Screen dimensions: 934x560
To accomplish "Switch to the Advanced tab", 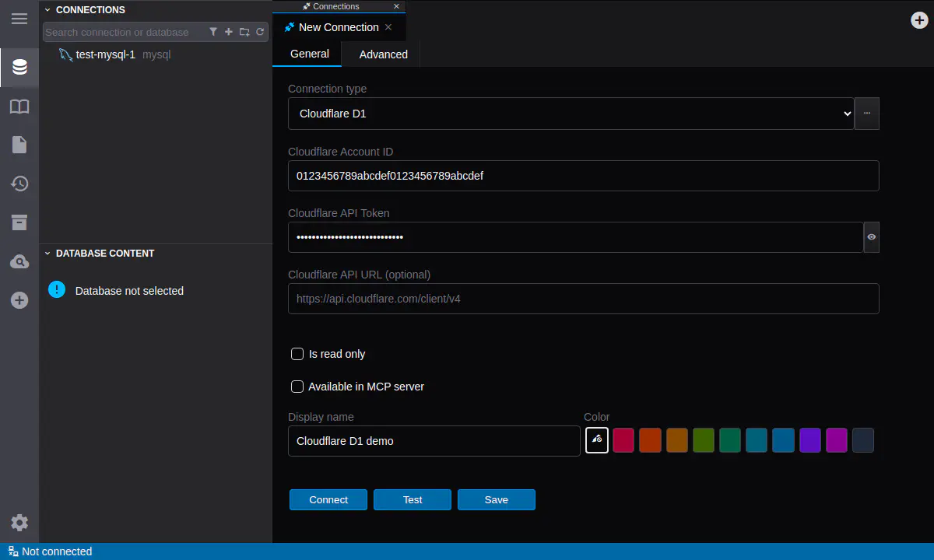I will [384, 54].
